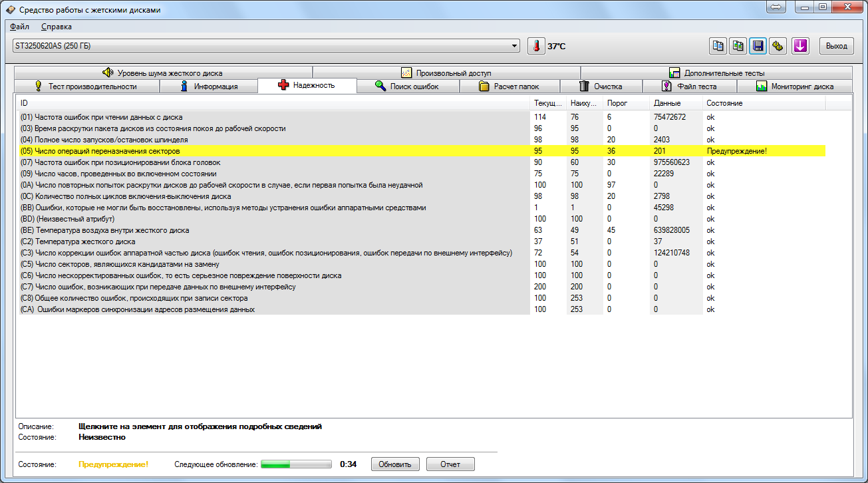Click the 37°C temperature reading
Screen dimensions: 868x483
tap(557, 47)
